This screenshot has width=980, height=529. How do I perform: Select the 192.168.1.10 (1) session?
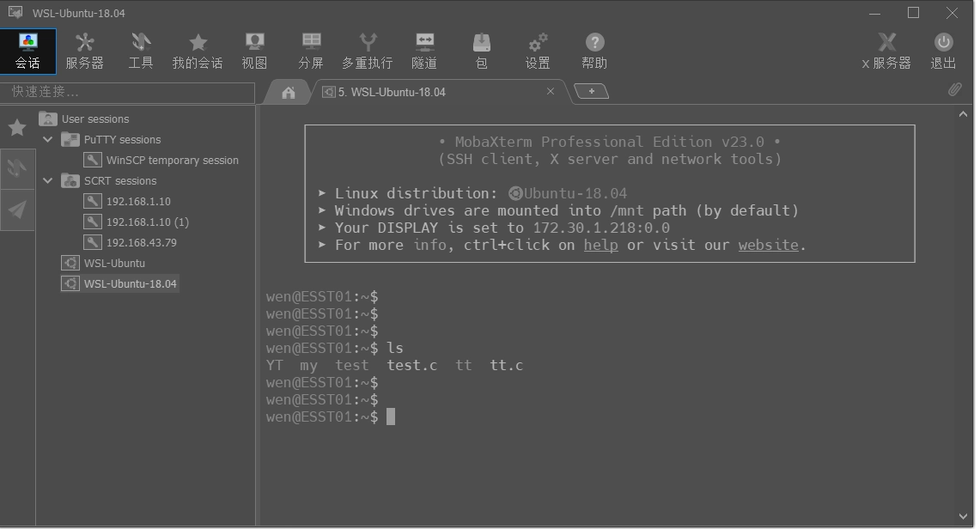tap(137, 222)
